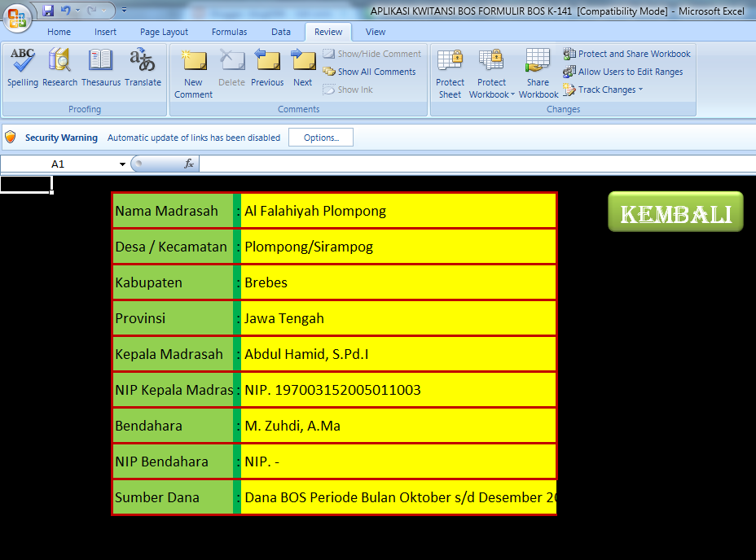The height and width of the screenshot is (560, 756).
Task: Click the 'NIP Bendahara' label cell
Action: pyautogui.click(x=174, y=462)
